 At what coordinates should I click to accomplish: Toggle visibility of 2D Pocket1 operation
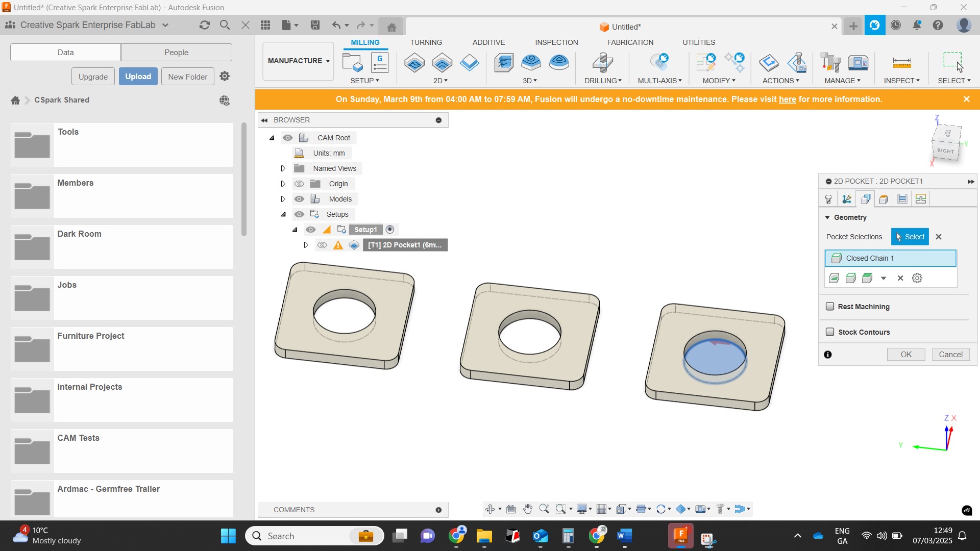pos(322,245)
